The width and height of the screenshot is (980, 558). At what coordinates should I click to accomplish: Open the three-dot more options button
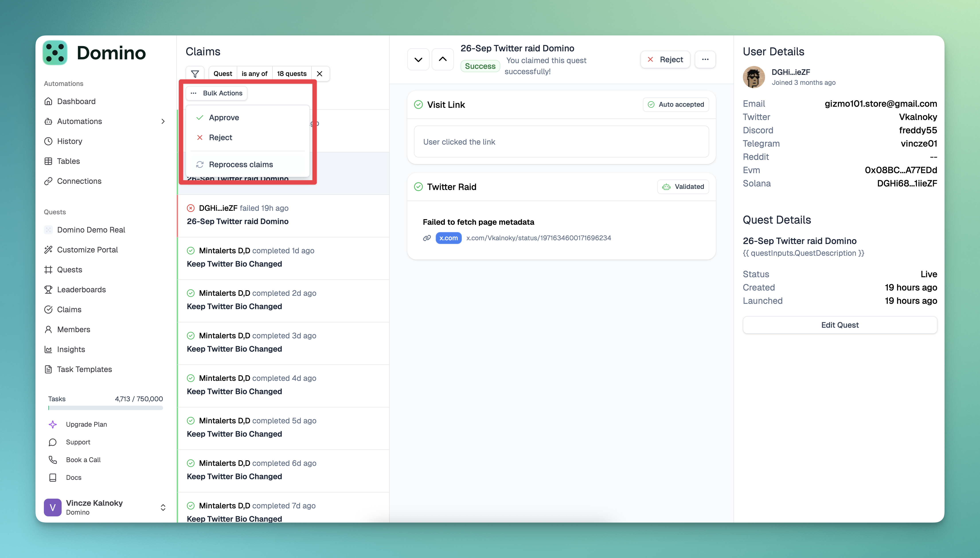pos(705,59)
